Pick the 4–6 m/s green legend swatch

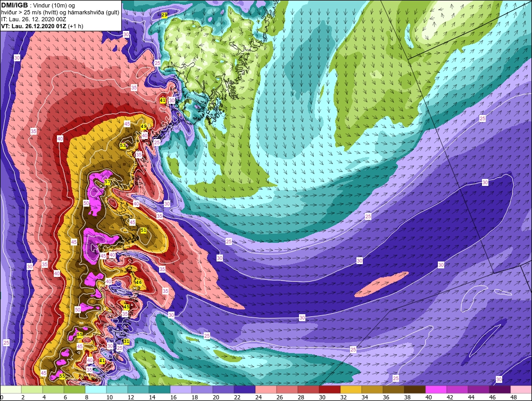point(53,389)
